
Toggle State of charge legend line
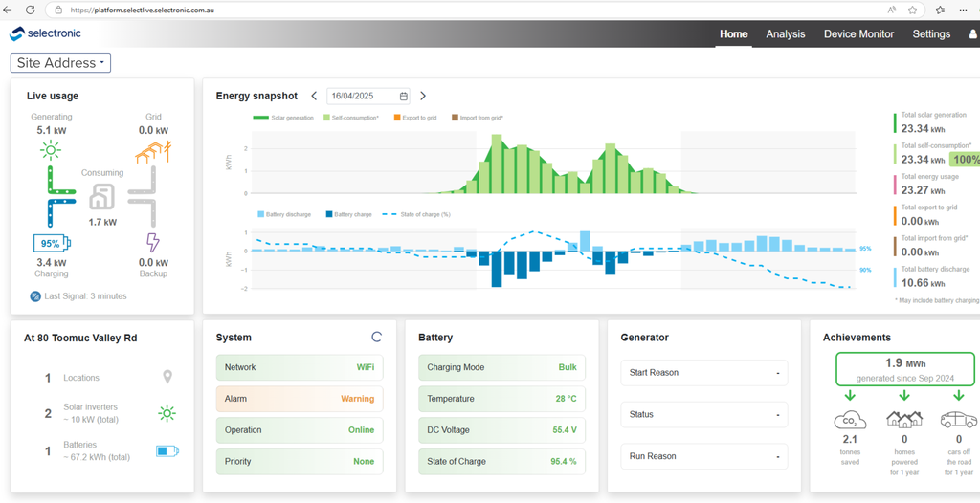tap(420, 214)
